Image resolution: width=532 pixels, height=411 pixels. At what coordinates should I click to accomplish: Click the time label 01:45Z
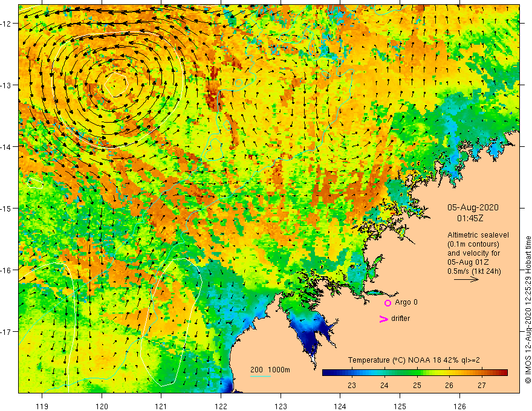pos(470,218)
